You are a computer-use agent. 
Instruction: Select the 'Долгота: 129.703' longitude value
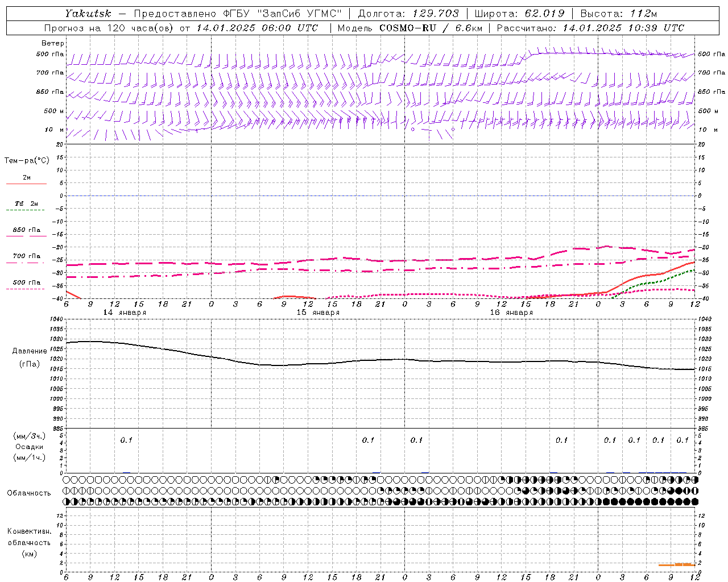408,14
